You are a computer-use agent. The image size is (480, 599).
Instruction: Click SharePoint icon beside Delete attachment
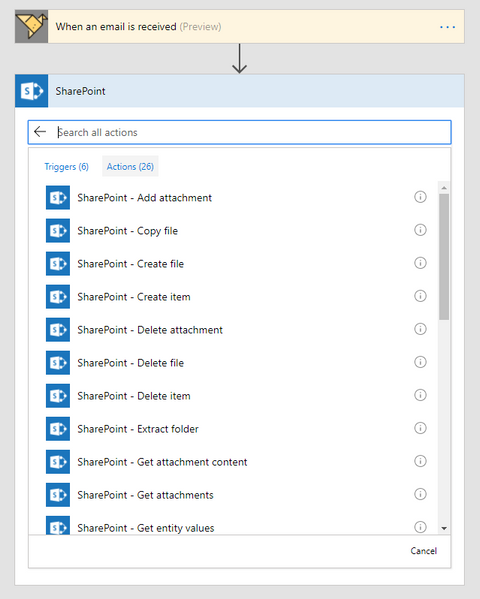tap(58, 330)
